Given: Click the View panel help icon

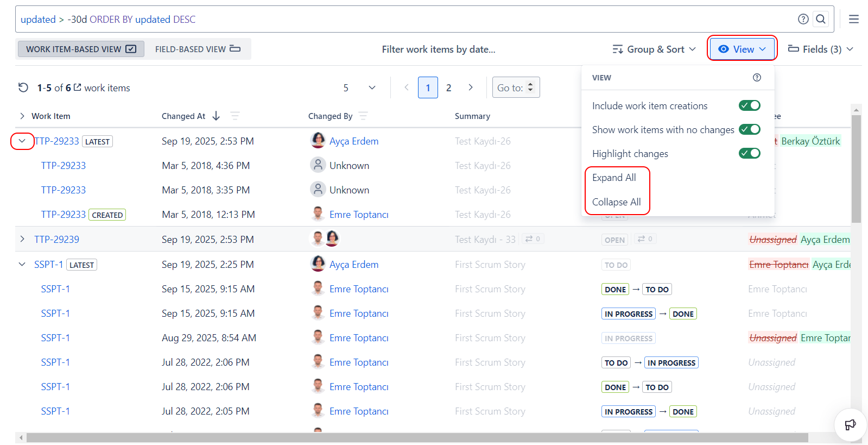Looking at the screenshot, I should pyautogui.click(x=757, y=78).
